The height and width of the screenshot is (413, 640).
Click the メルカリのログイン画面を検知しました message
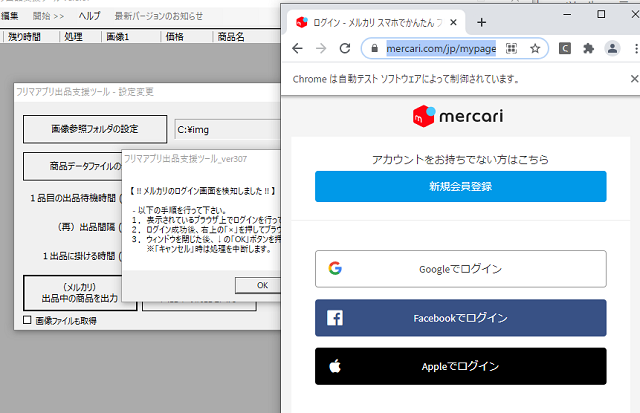coord(203,191)
